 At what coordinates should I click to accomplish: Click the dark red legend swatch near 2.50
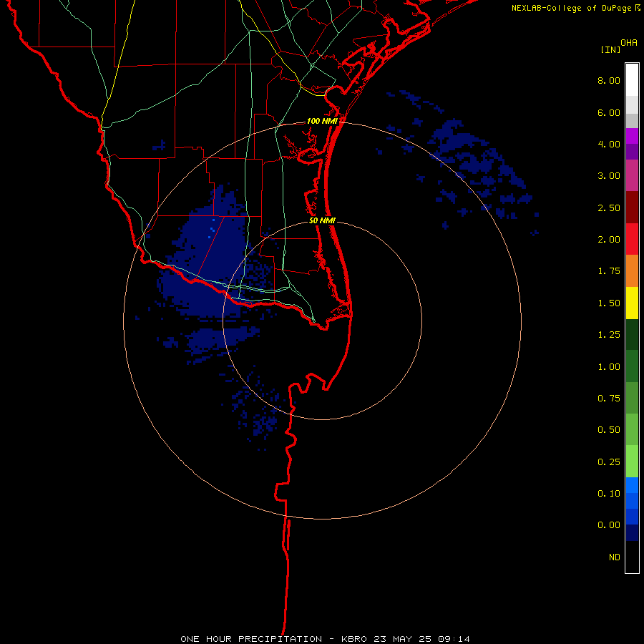(632, 208)
